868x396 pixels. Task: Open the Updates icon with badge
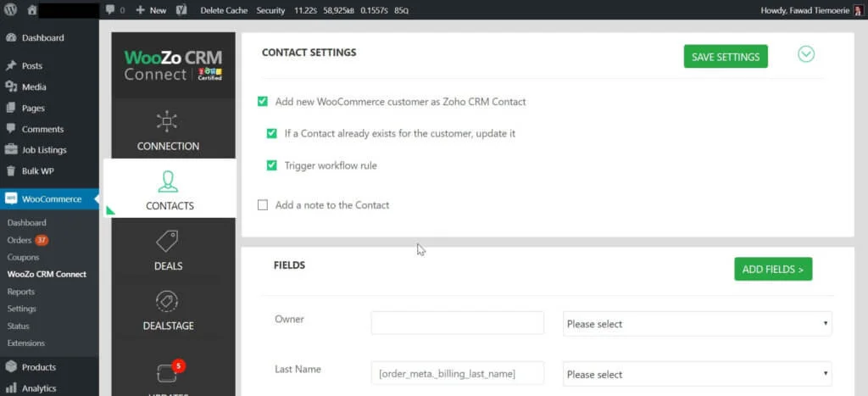pyautogui.click(x=168, y=372)
